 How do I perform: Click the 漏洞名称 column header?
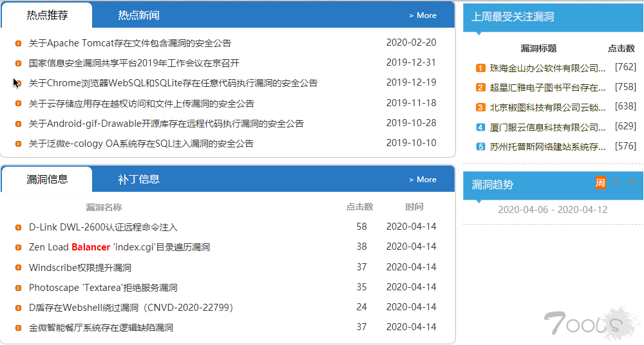click(x=104, y=207)
